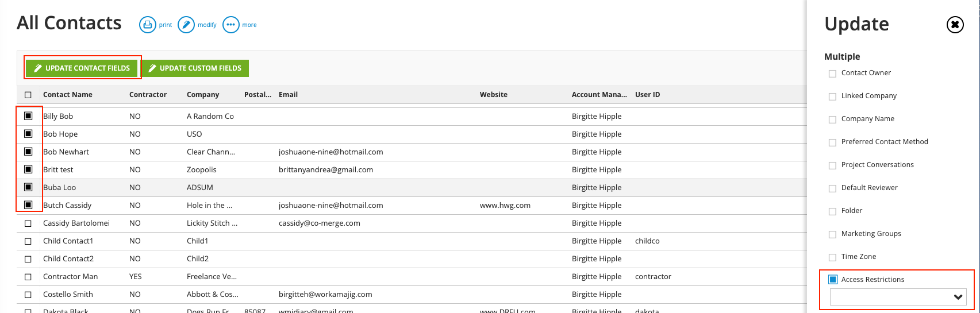Click Birgitte Hipple in Costello Smith row
The image size is (980, 313).
597,294
